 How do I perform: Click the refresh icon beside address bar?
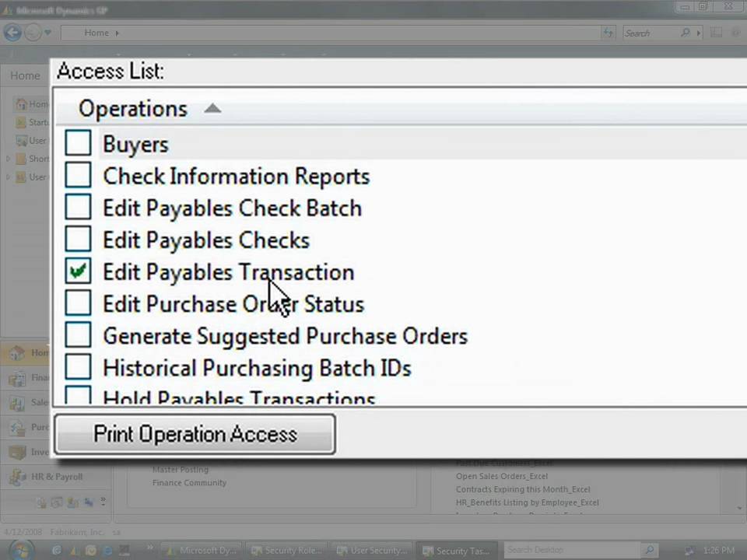pyautogui.click(x=608, y=33)
